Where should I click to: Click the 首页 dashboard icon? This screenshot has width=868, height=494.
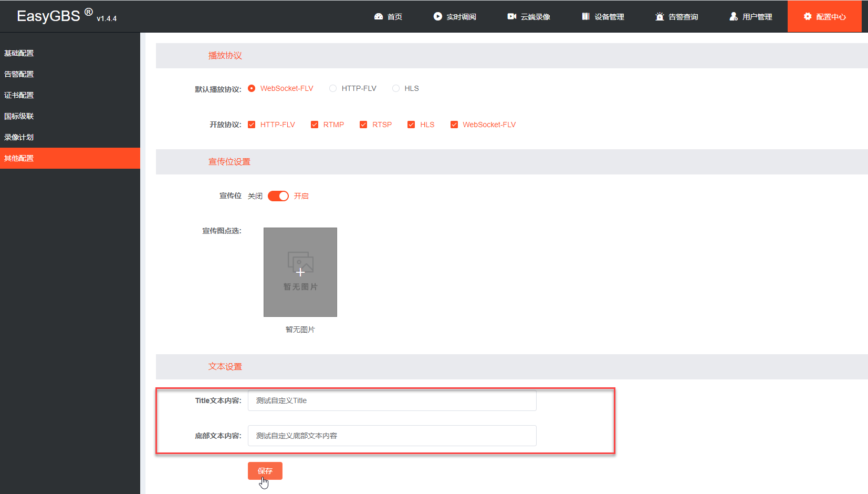click(x=379, y=16)
